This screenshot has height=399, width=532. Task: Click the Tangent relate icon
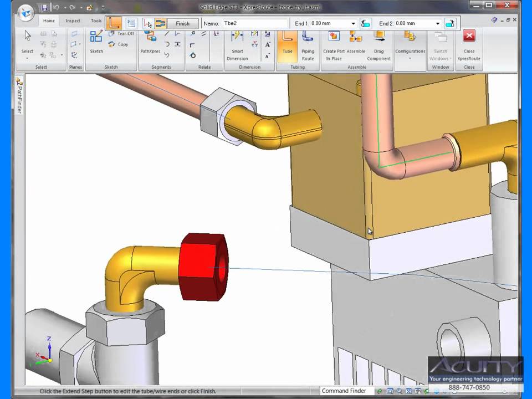[x=193, y=55]
